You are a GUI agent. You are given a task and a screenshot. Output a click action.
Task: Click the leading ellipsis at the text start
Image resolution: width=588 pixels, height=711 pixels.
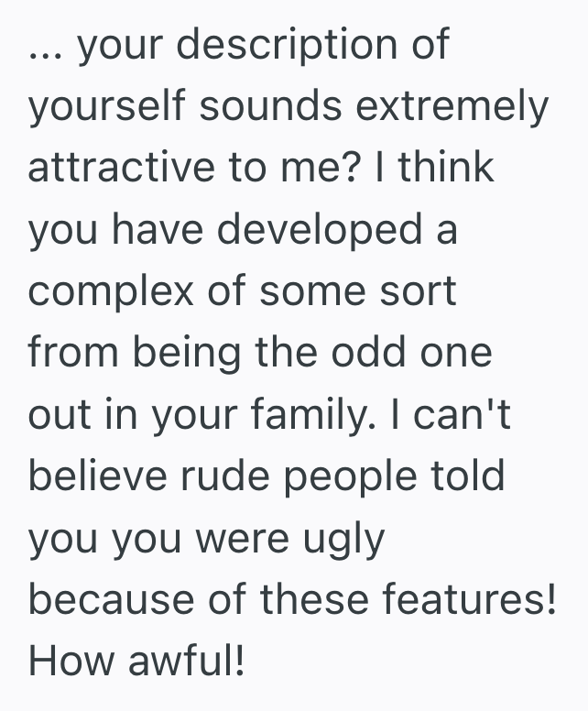[44, 53]
